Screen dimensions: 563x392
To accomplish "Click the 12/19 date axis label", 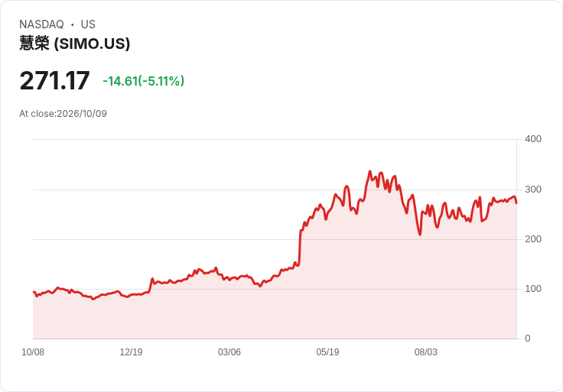I will coord(131,352).
